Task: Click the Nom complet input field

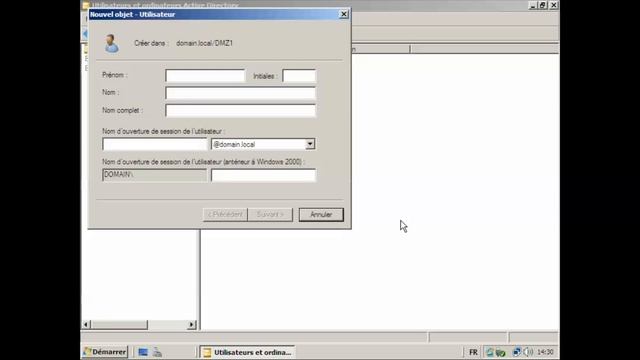Action: pos(240,111)
